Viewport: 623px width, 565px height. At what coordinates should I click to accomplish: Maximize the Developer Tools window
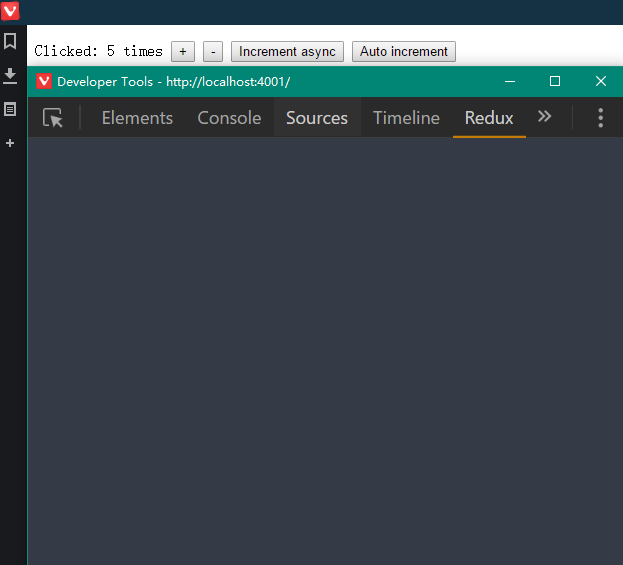pyautogui.click(x=555, y=81)
